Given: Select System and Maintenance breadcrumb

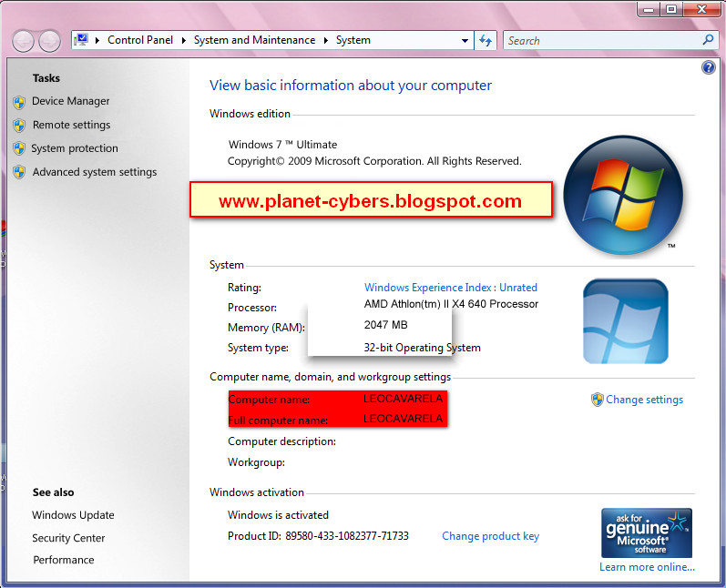Looking at the screenshot, I should pos(255,40).
